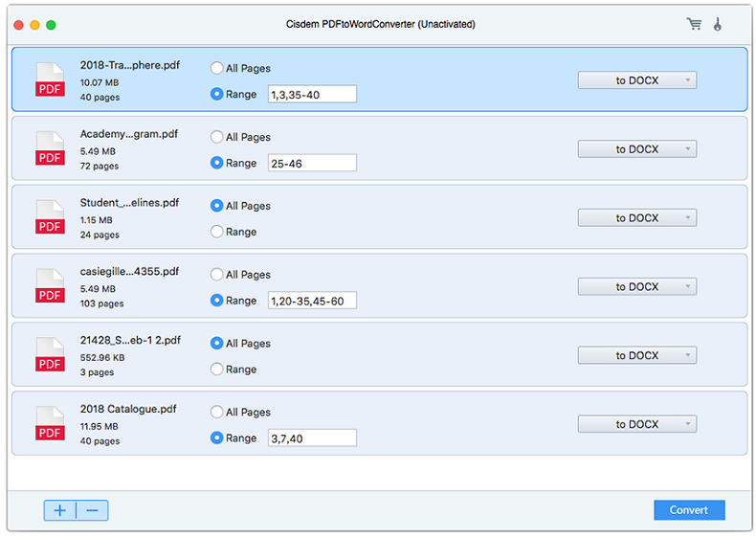Remove a file with the minus button
The image size is (756, 538).
[x=92, y=510]
